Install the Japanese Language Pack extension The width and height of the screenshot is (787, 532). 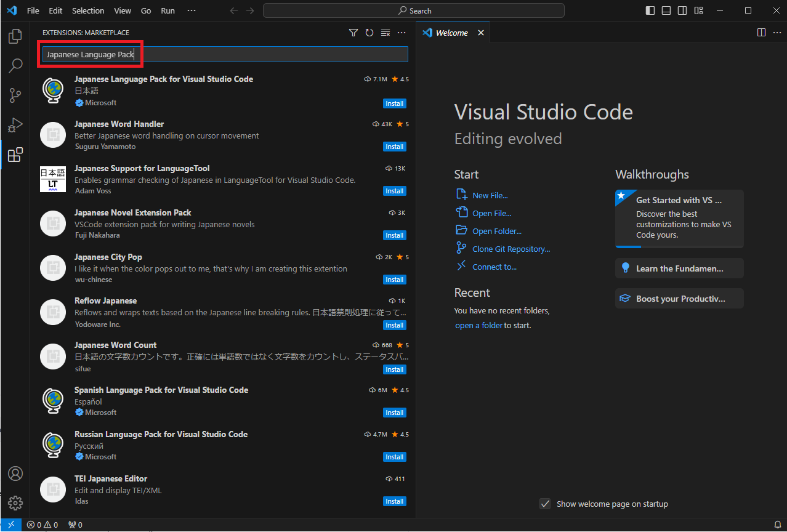[x=393, y=103]
